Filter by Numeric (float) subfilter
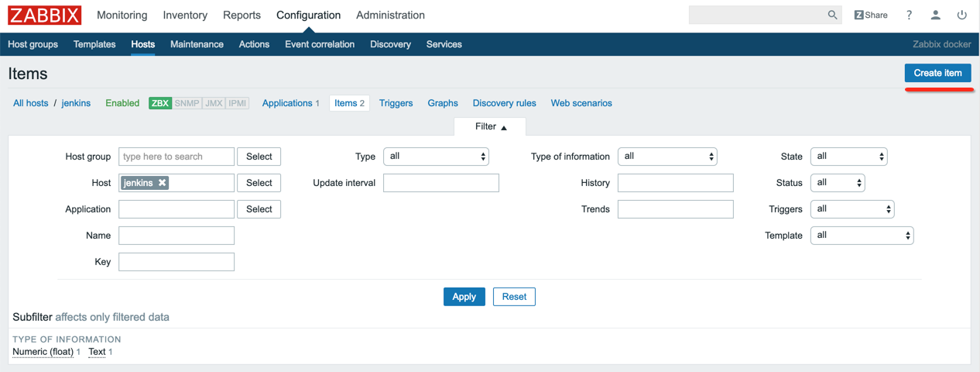 click(43, 352)
